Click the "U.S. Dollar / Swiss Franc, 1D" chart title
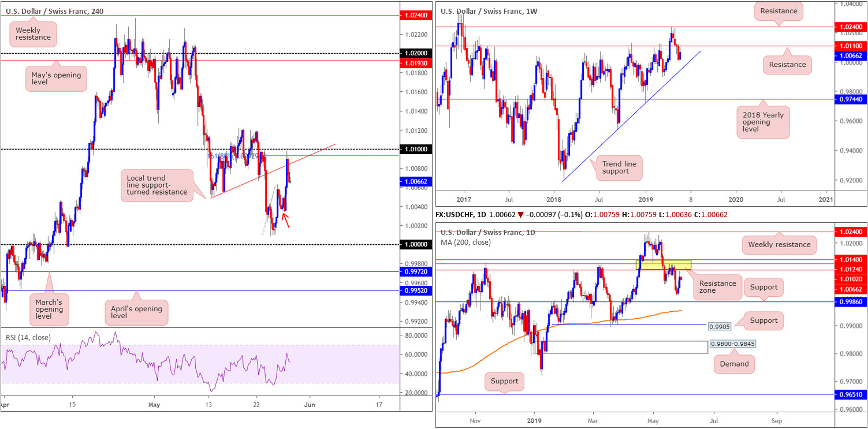 [488, 232]
